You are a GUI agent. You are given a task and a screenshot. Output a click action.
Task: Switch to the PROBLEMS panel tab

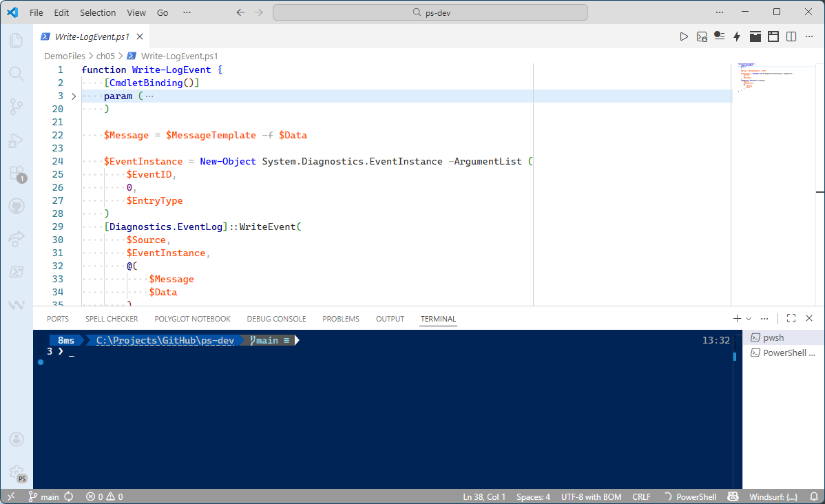pos(341,319)
